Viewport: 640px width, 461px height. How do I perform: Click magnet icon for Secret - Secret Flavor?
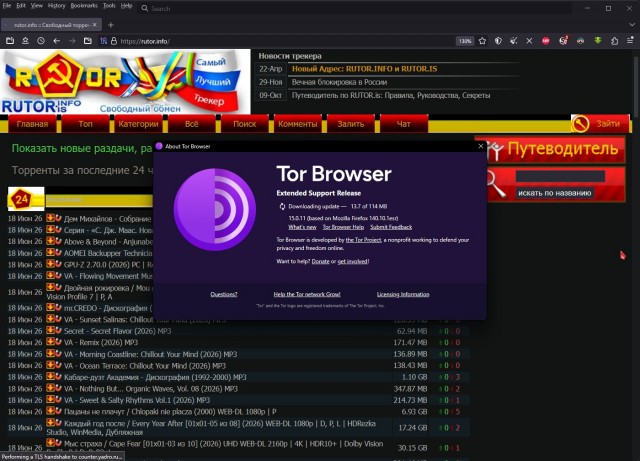pyautogui.click(x=58, y=330)
